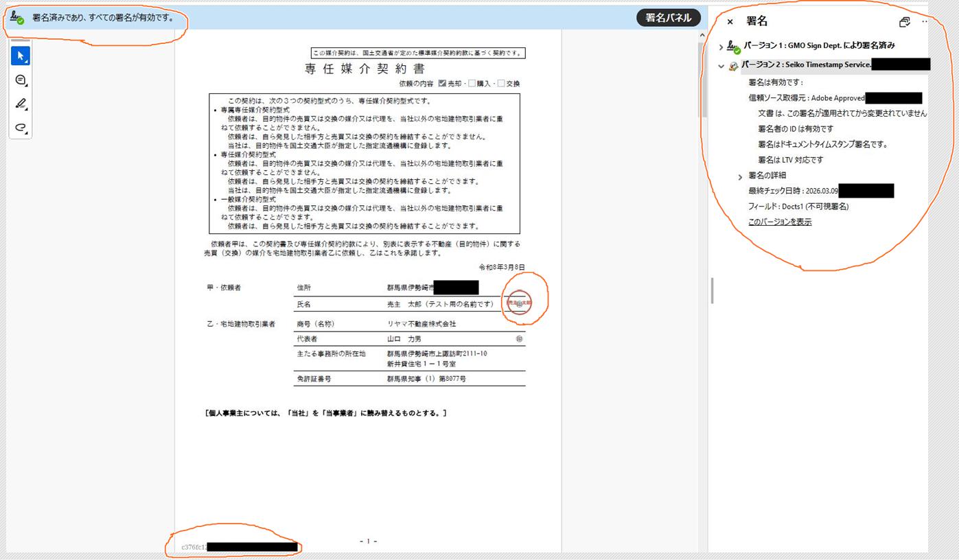Expand バージョン 1 GMO Sign Dept. entry

click(721, 47)
